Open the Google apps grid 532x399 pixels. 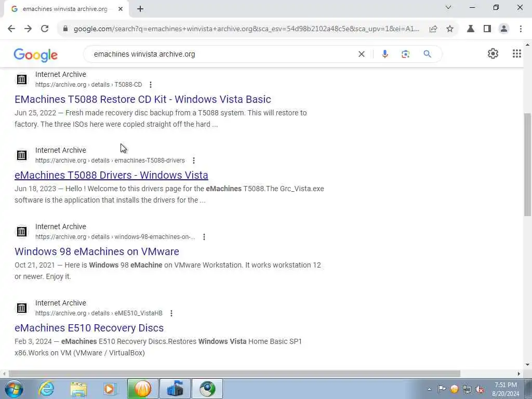pyautogui.click(x=517, y=54)
